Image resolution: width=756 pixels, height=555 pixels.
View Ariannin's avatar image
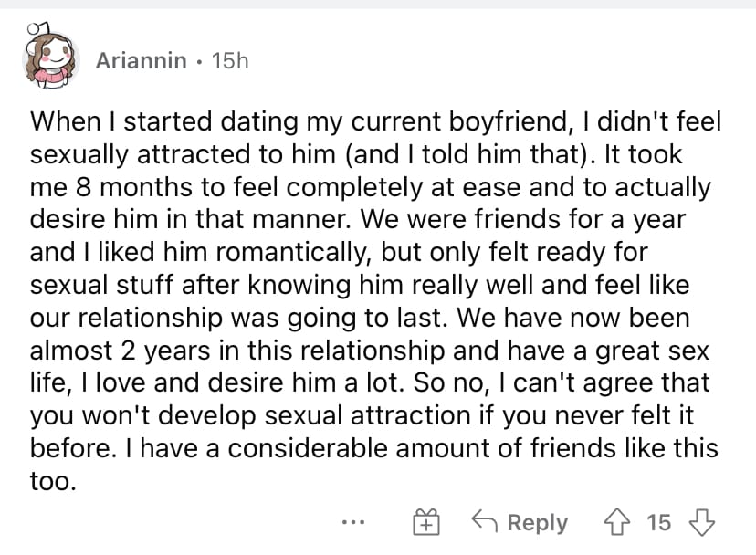tap(50, 56)
